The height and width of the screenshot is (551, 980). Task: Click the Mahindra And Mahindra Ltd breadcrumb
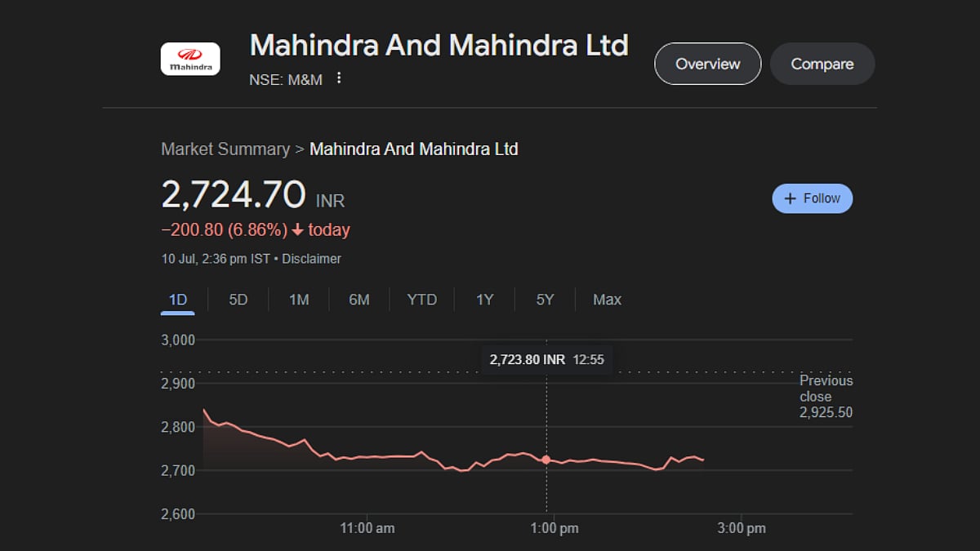pyautogui.click(x=413, y=149)
